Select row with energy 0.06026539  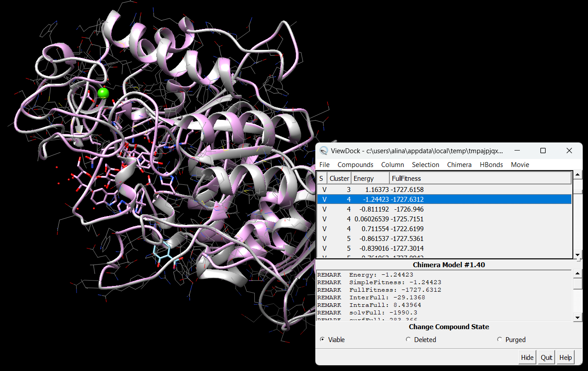click(444, 219)
